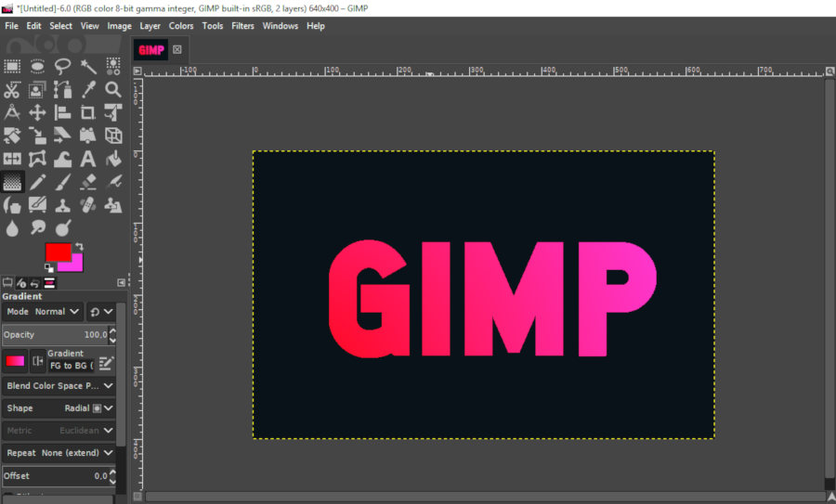836x504 pixels.
Task: Open the mode group switch dropdown
Action: pyautogui.click(x=100, y=312)
